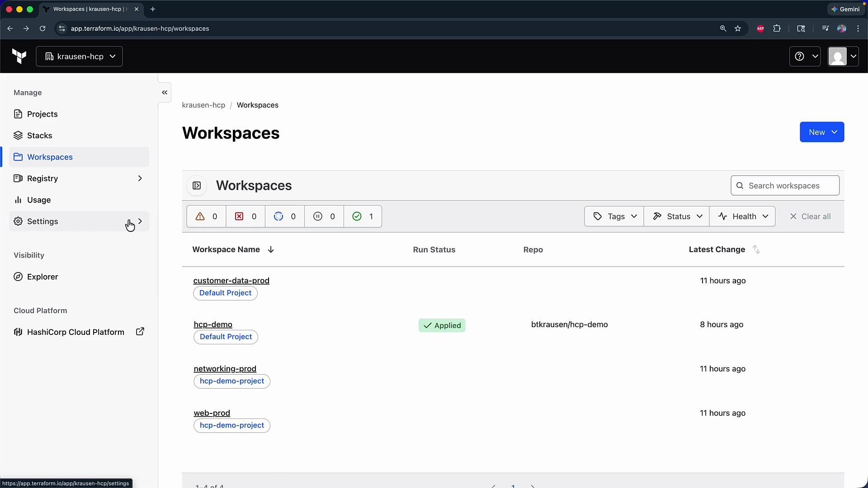The image size is (868, 488).
Task: Click the media control icon in browser toolbar
Action: tap(825, 28)
